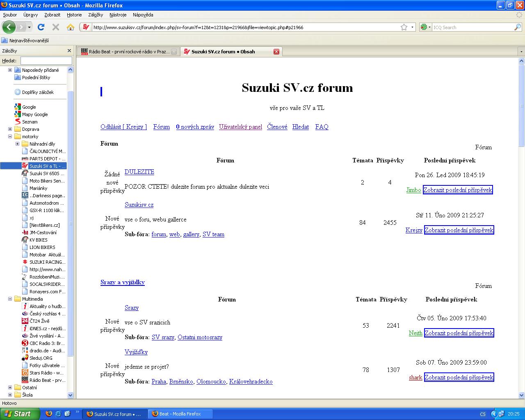The width and height of the screenshot is (525, 420).
Task: Reload the current page
Action: point(41,27)
